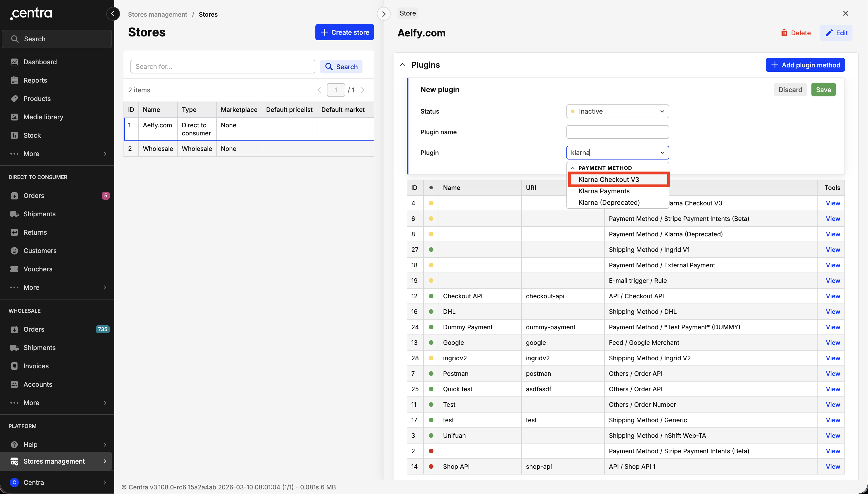The height and width of the screenshot is (494, 868).
Task: Click the Plugin name text field
Action: point(617,132)
